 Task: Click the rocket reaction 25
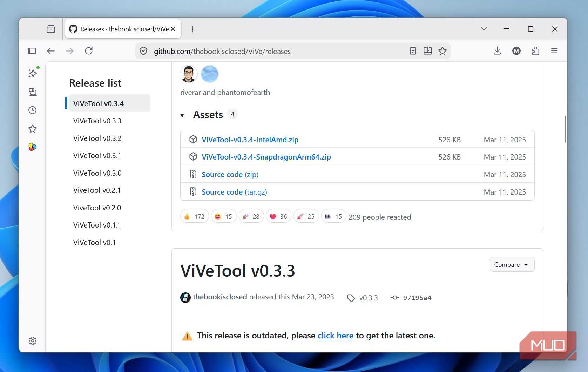(x=306, y=216)
